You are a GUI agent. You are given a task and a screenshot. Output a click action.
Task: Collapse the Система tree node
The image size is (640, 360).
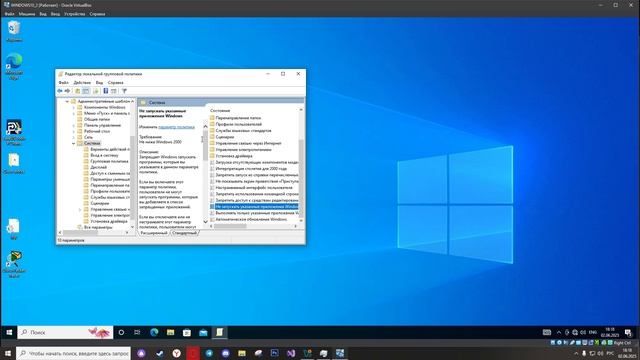click(x=74, y=143)
